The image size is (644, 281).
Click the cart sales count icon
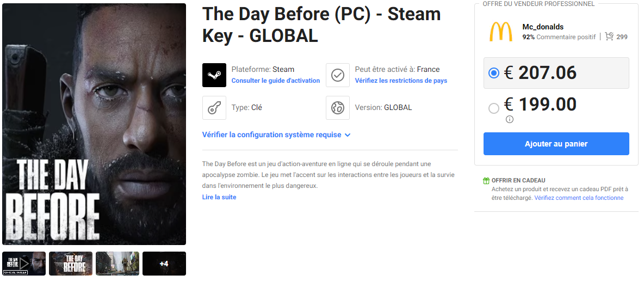click(x=610, y=36)
